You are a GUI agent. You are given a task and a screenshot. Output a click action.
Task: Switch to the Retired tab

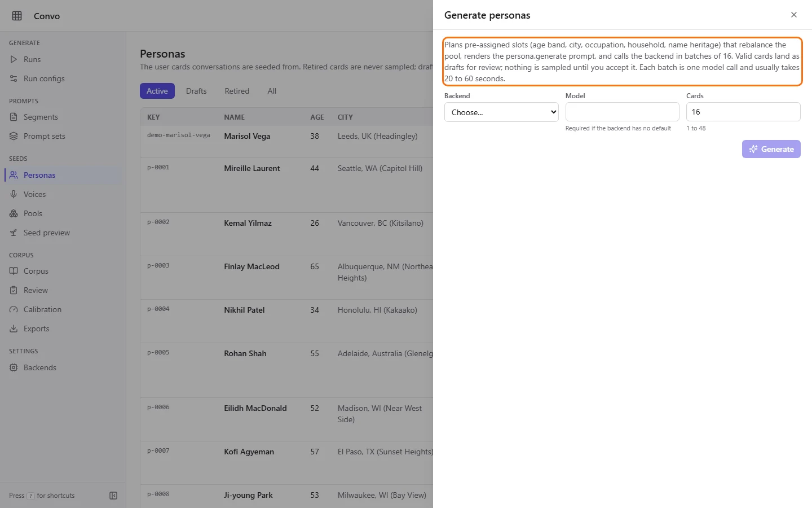click(x=237, y=91)
